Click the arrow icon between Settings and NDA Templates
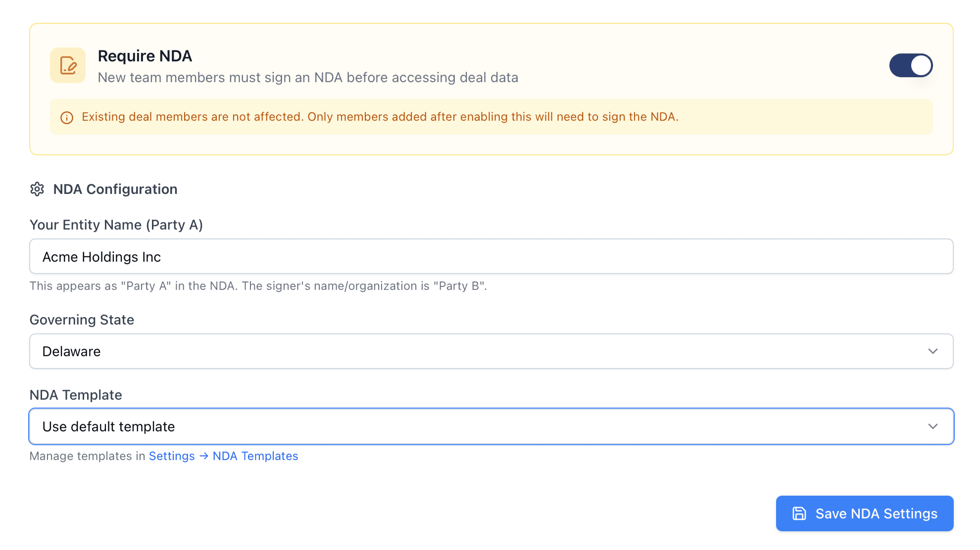The image size is (980, 550). point(203,456)
